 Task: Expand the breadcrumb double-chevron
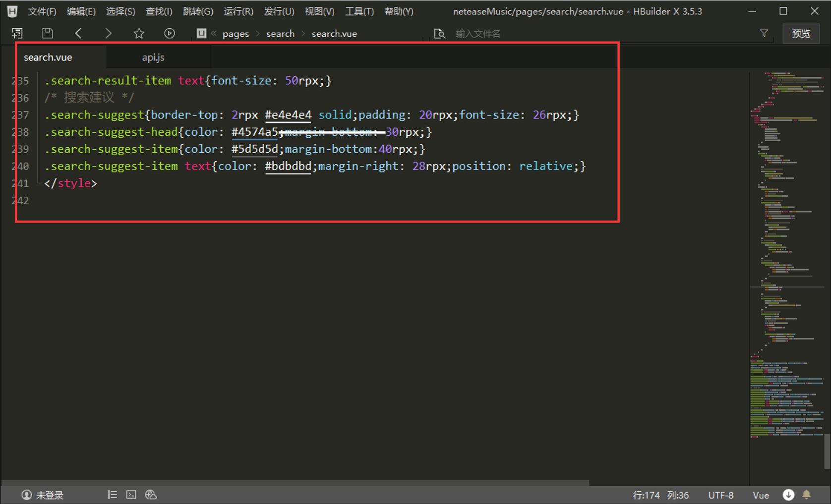coord(214,33)
